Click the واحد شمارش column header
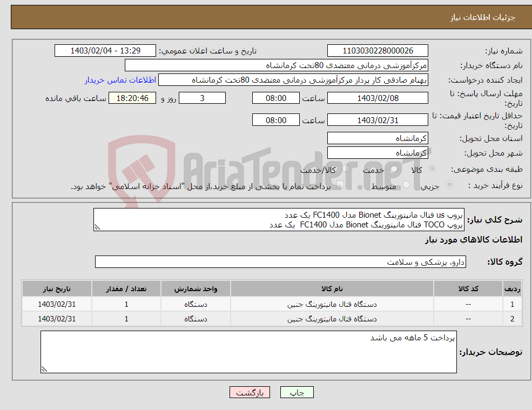The image size is (532, 410). (x=196, y=288)
